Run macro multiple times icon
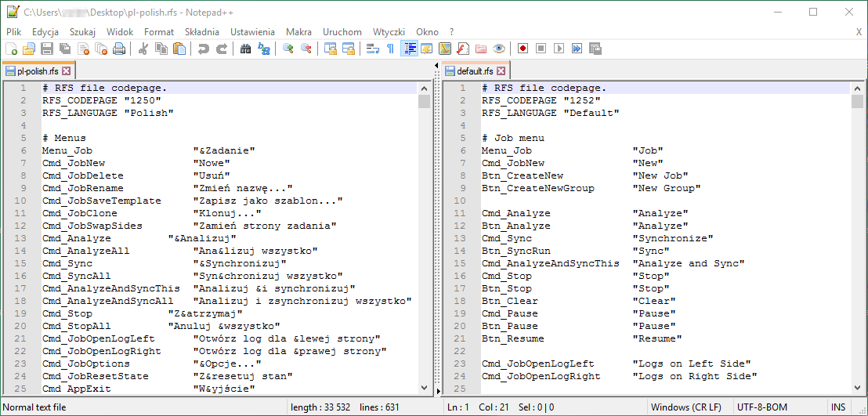Viewport: 868px width, 416px height. [x=577, y=49]
